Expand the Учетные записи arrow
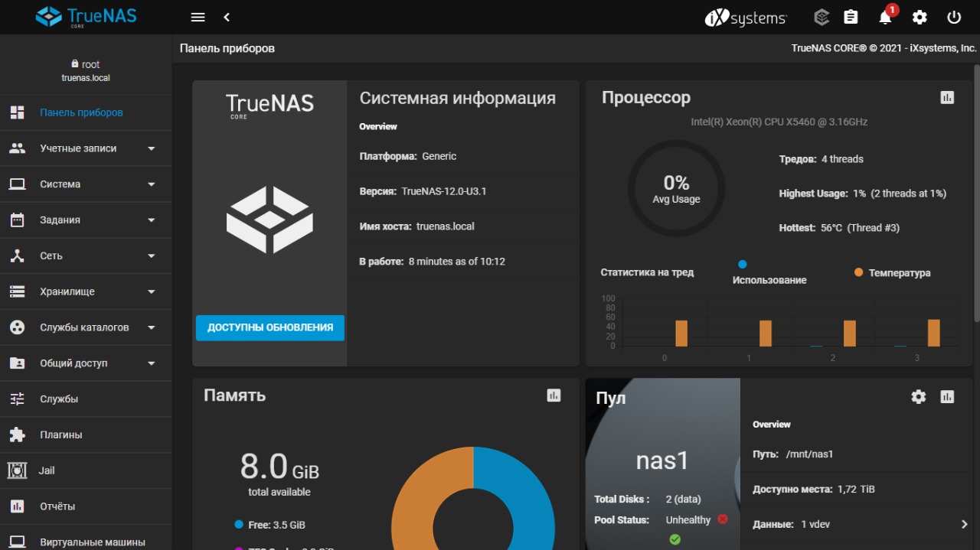 tap(151, 148)
